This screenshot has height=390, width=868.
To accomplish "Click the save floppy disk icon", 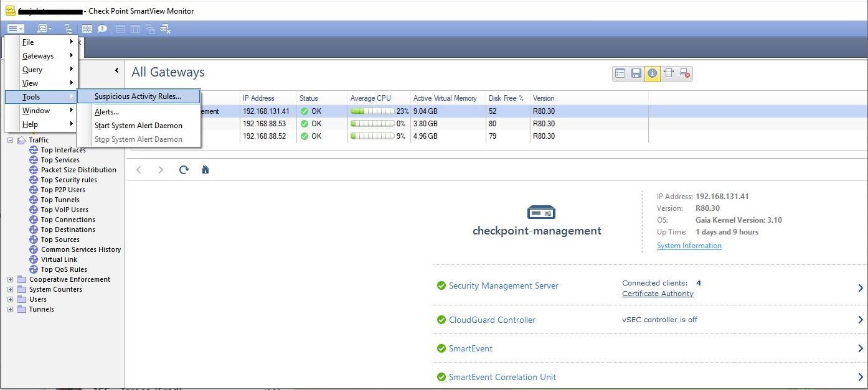I will click(636, 73).
